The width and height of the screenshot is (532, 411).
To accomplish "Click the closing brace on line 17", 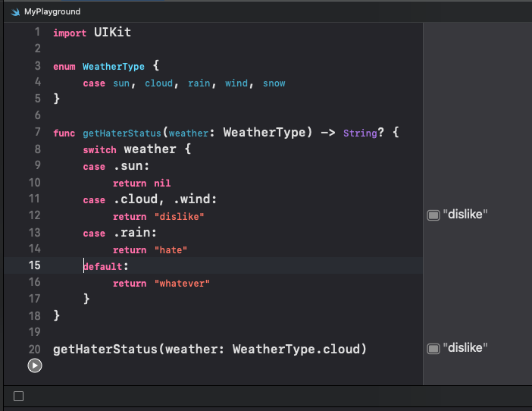I will tap(86, 299).
